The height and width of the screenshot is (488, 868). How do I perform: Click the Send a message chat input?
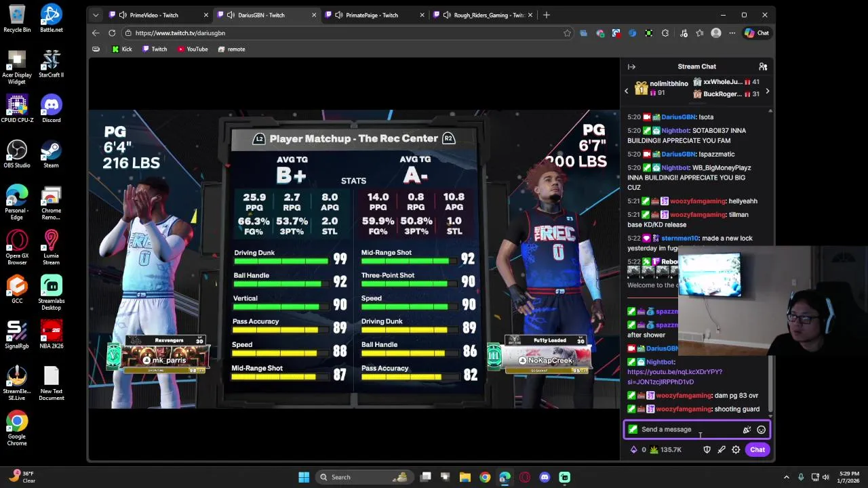click(696, 430)
